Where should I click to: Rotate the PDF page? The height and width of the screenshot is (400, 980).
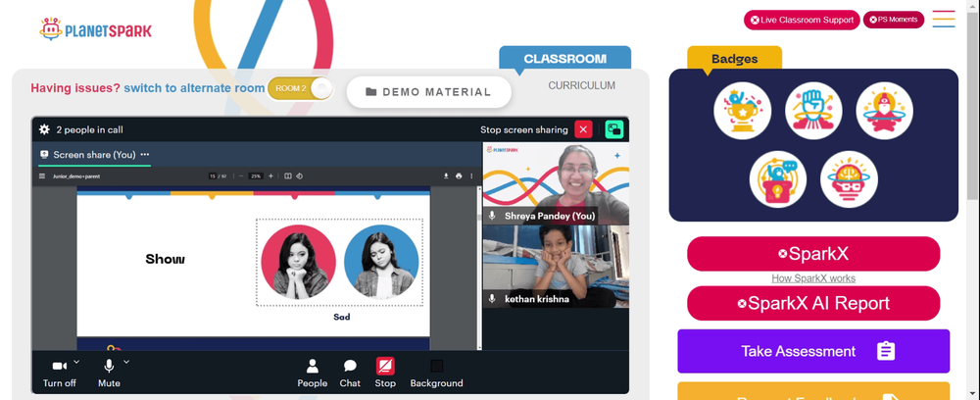299,176
